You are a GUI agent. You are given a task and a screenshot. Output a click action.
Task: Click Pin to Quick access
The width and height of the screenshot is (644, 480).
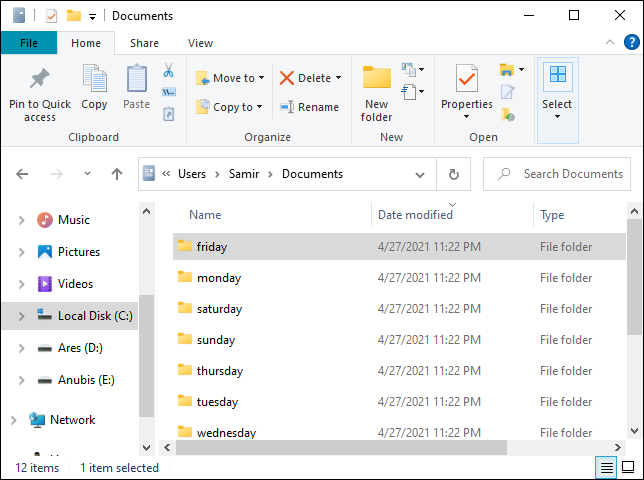(40, 93)
